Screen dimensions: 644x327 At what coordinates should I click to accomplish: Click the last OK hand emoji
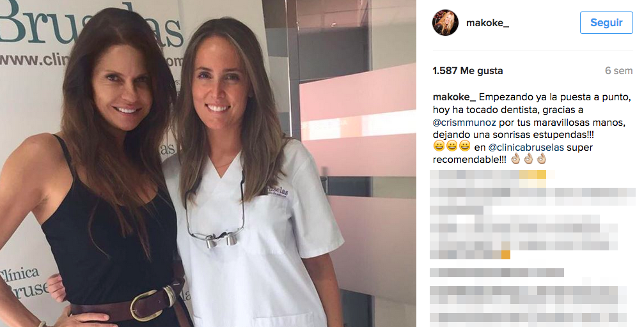click(541, 158)
